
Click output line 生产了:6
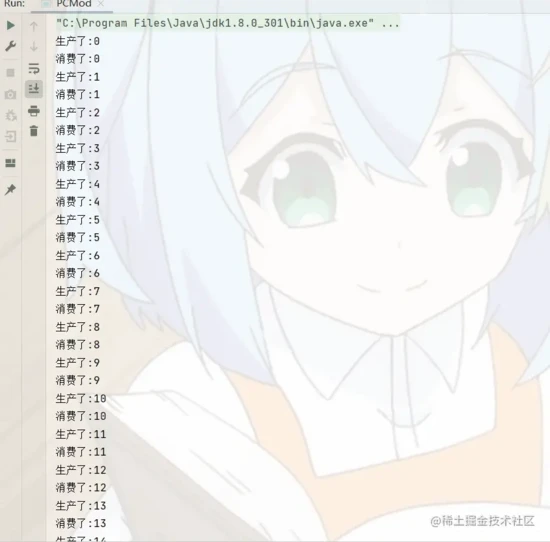(78, 255)
